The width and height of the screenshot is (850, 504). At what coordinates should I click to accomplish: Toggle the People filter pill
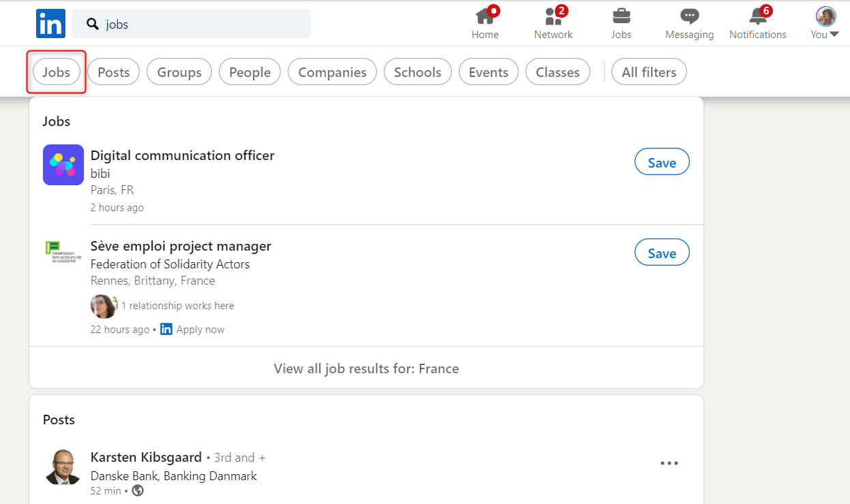tap(249, 72)
